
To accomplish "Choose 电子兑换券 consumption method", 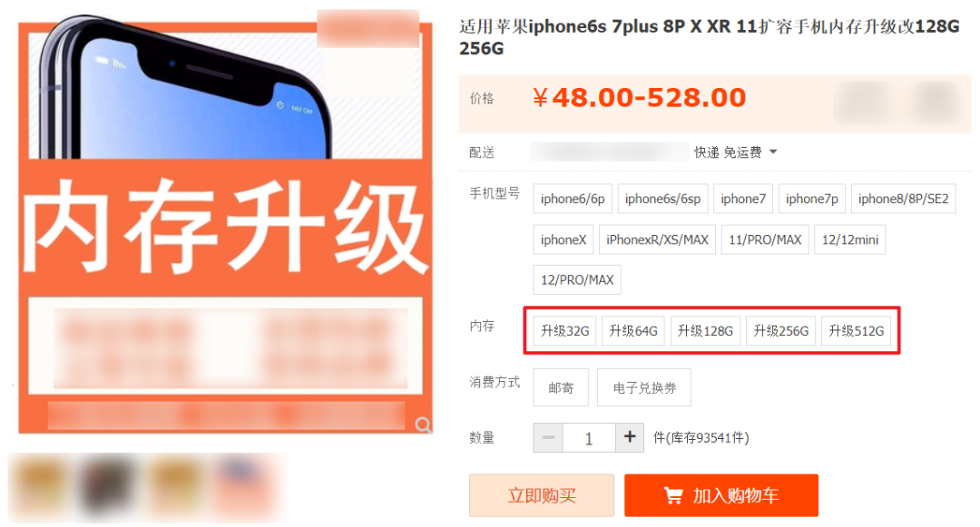I will click(x=644, y=387).
